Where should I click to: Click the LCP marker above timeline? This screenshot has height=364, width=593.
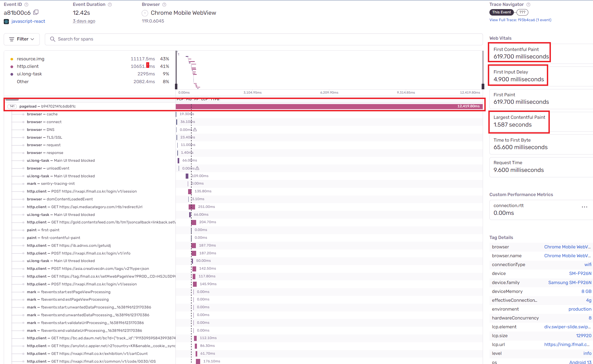204,99
